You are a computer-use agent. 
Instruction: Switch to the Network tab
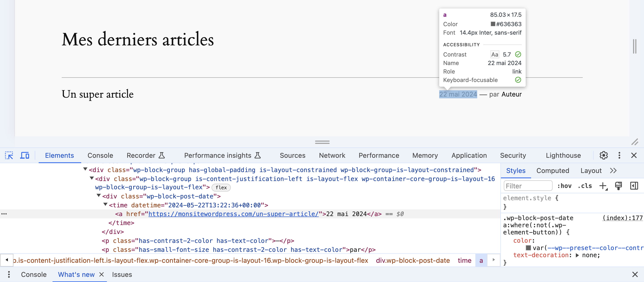[332, 155]
